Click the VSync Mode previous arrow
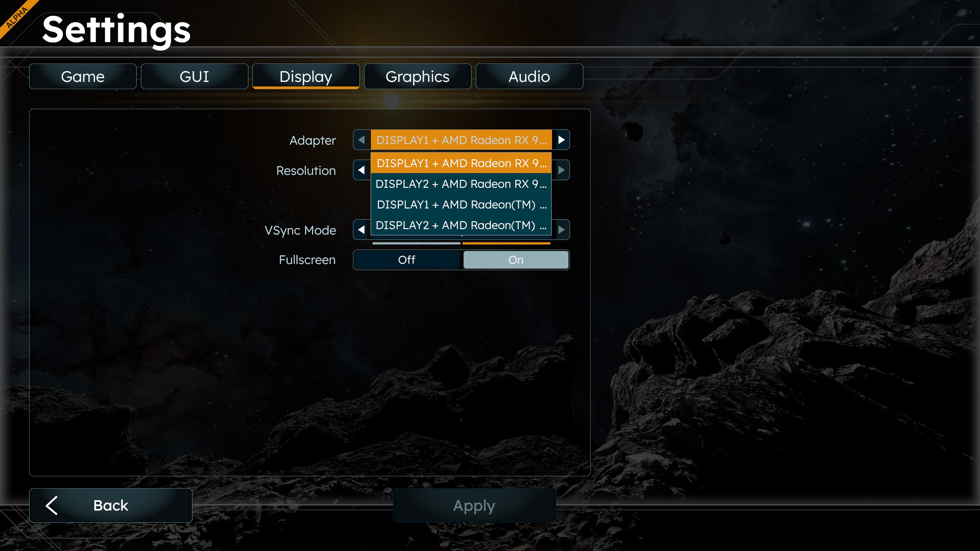The width and height of the screenshot is (980, 551). click(361, 230)
